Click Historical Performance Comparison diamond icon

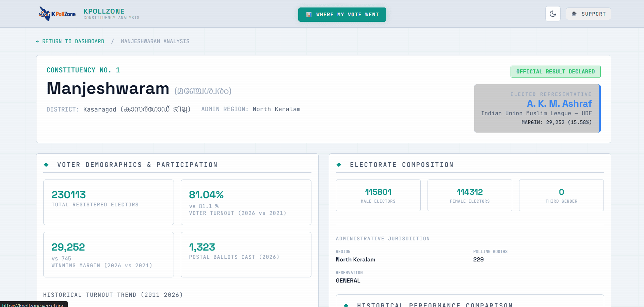[346, 305]
